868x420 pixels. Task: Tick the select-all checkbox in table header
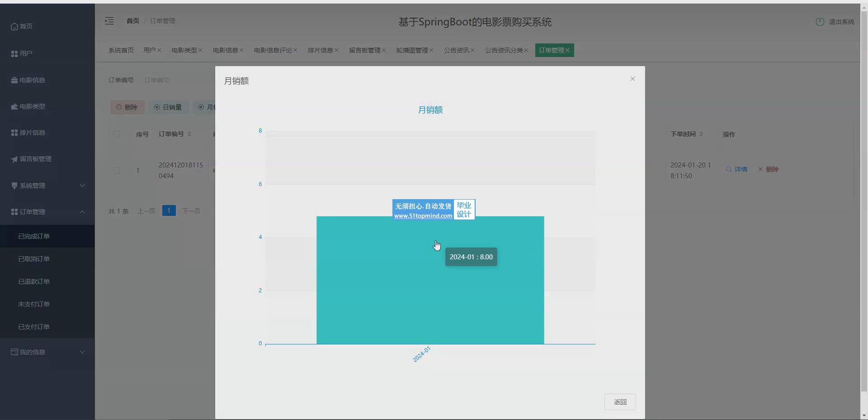(x=117, y=134)
